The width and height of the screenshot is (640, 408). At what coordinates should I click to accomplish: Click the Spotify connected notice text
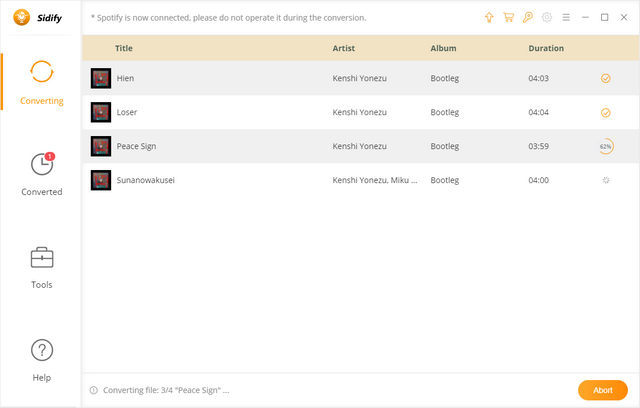tap(229, 18)
